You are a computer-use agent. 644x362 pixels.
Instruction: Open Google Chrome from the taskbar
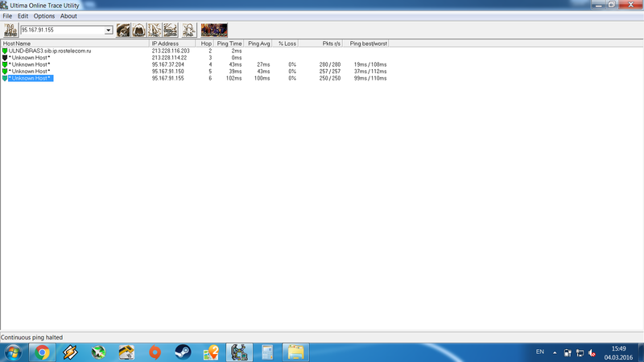click(x=42, y=352)
